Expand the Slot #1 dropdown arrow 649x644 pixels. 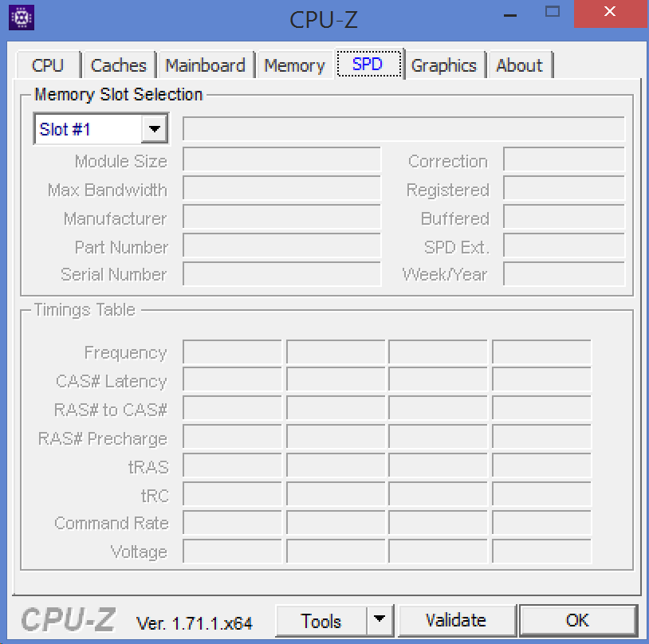tap(155, 129)
